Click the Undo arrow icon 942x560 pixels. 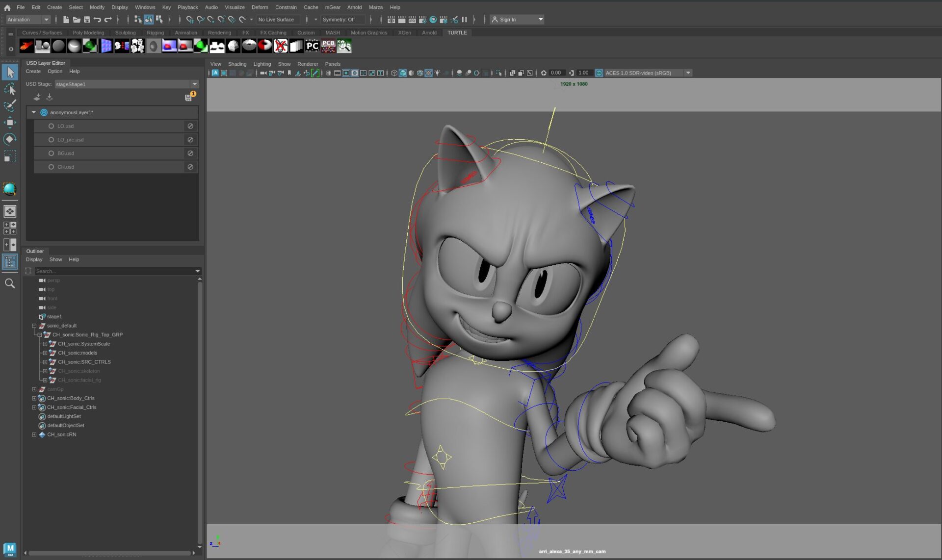click(x=97, y=20)
